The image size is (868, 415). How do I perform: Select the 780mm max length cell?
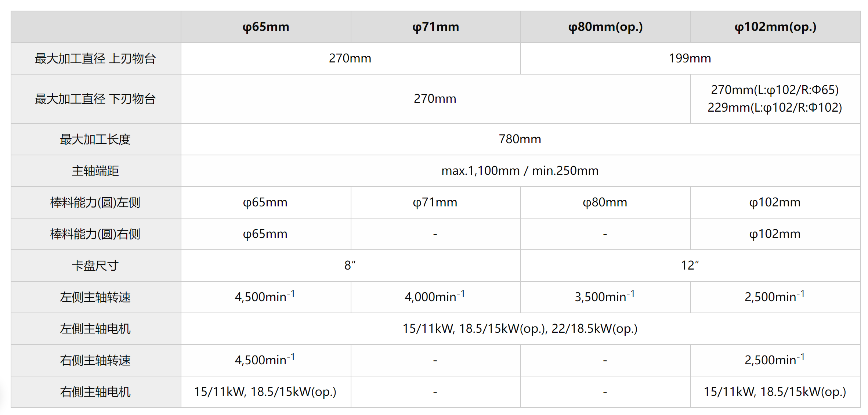tap(520, 139)
